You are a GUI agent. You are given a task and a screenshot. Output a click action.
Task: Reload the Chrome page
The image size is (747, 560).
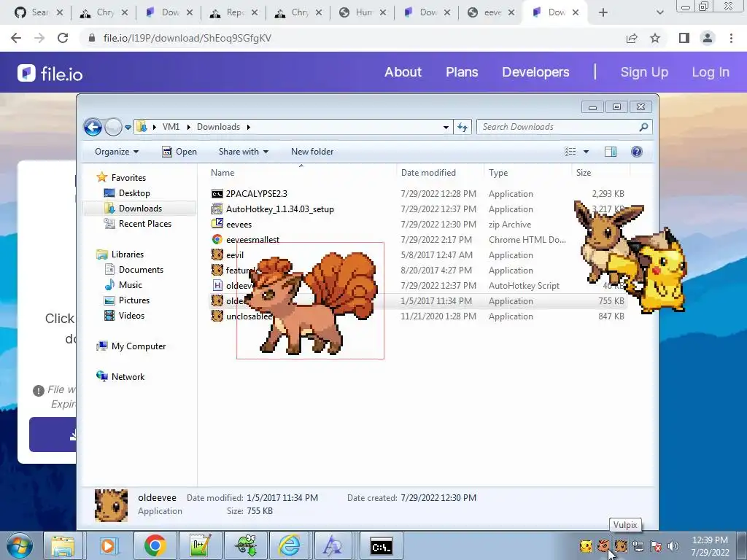(x=63, y=38)
